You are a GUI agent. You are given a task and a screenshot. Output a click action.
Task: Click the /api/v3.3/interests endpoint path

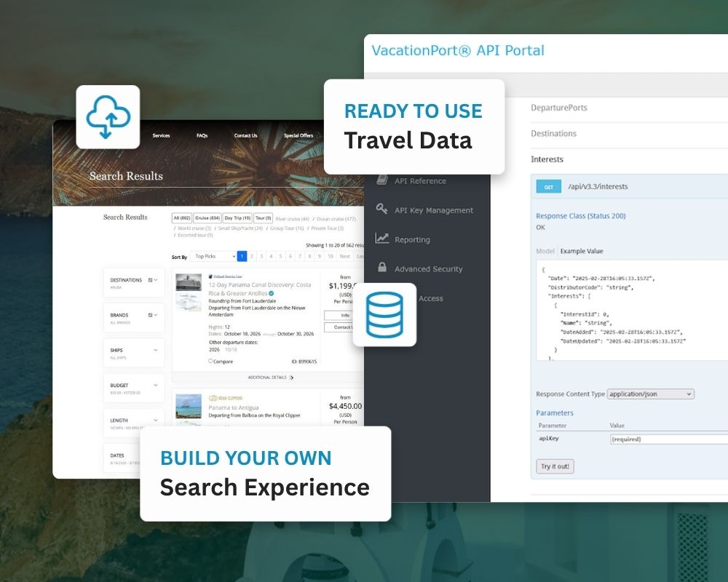point(598,186)
